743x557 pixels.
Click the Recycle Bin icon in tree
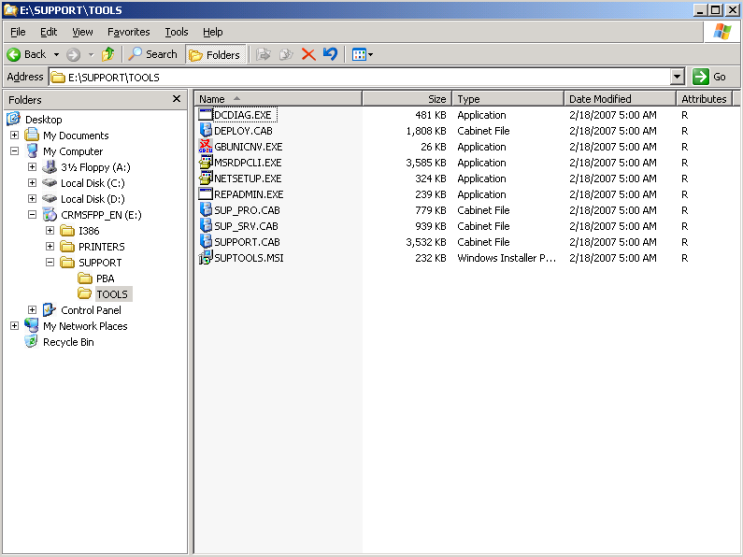tap(31, 341)
